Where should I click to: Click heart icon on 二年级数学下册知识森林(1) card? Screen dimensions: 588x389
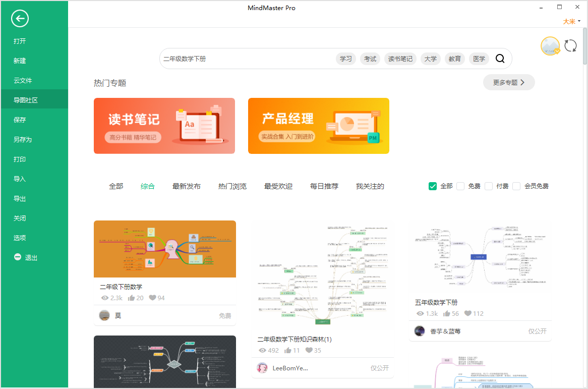click(x=309, y=350)
